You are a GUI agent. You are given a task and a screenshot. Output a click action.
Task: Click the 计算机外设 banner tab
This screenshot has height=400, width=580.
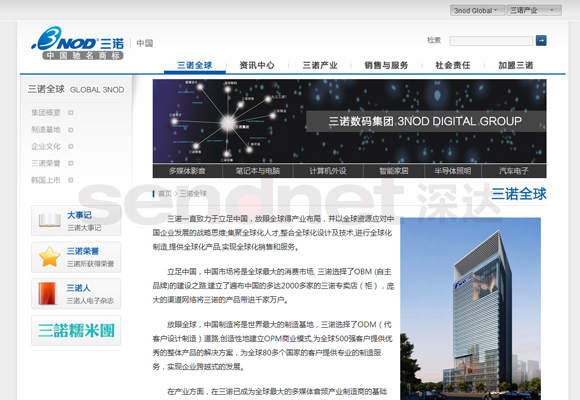point(328,171)
